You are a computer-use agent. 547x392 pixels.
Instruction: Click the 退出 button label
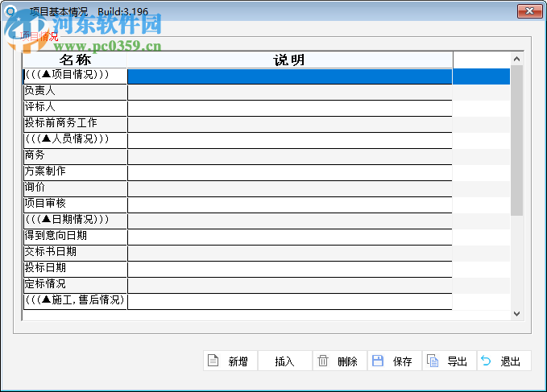510,361
